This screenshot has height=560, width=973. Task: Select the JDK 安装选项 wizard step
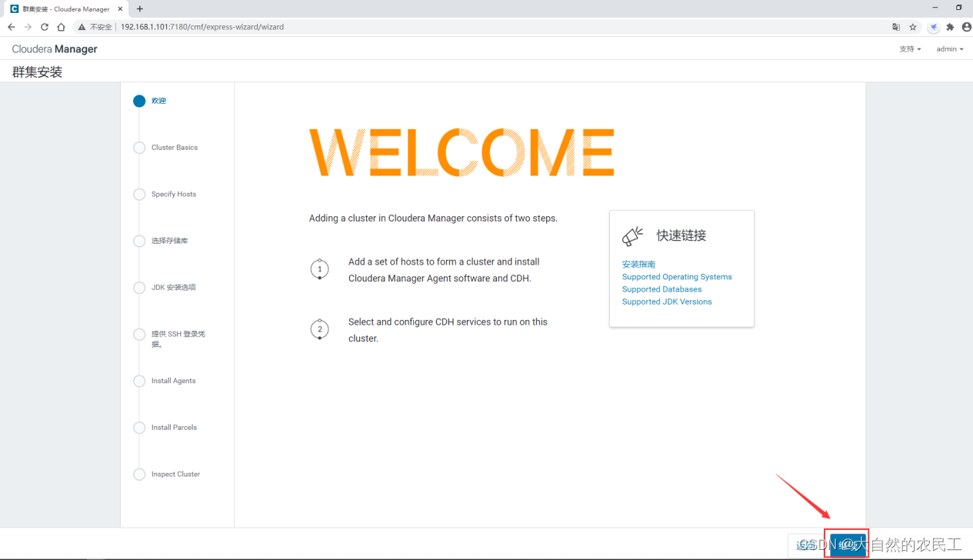(x=174, y=288)
